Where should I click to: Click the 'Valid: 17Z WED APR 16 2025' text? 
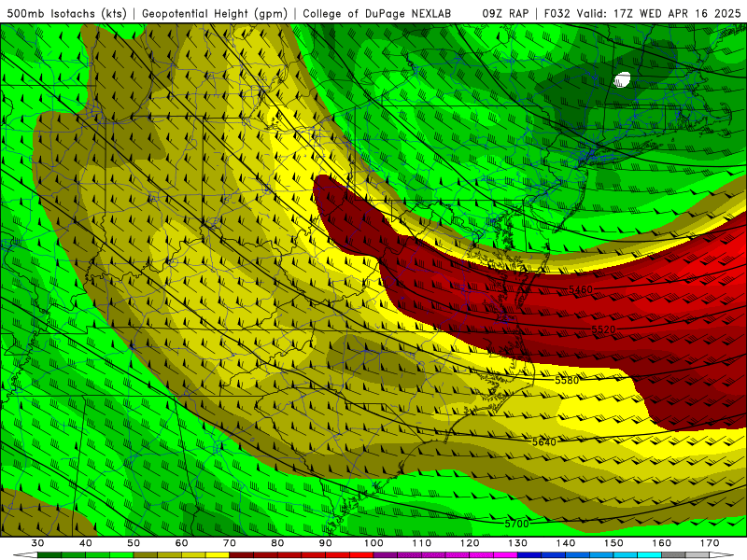(659, 14)
